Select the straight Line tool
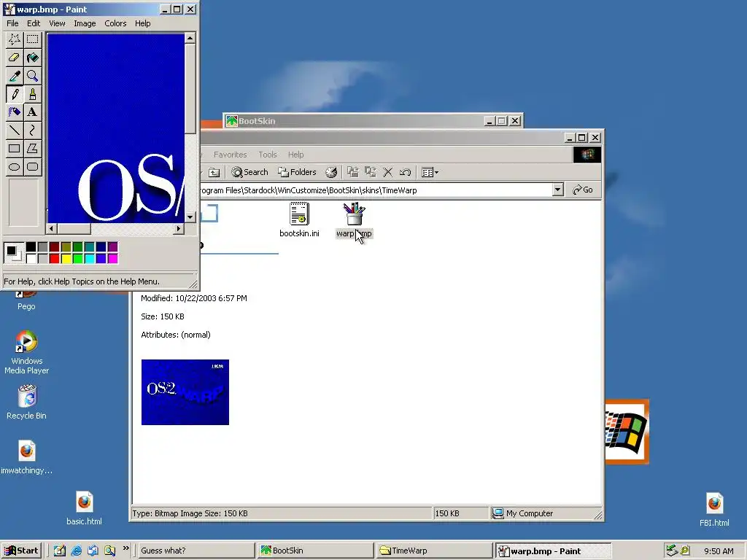The image size is (747, 560). click(15, 130)
